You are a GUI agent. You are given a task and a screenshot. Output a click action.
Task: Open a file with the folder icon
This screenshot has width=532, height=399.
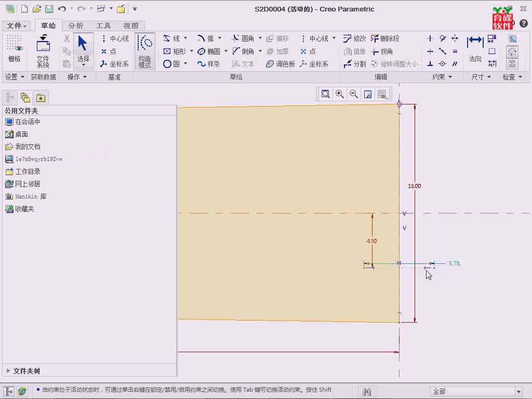click(x=37, y=9)
